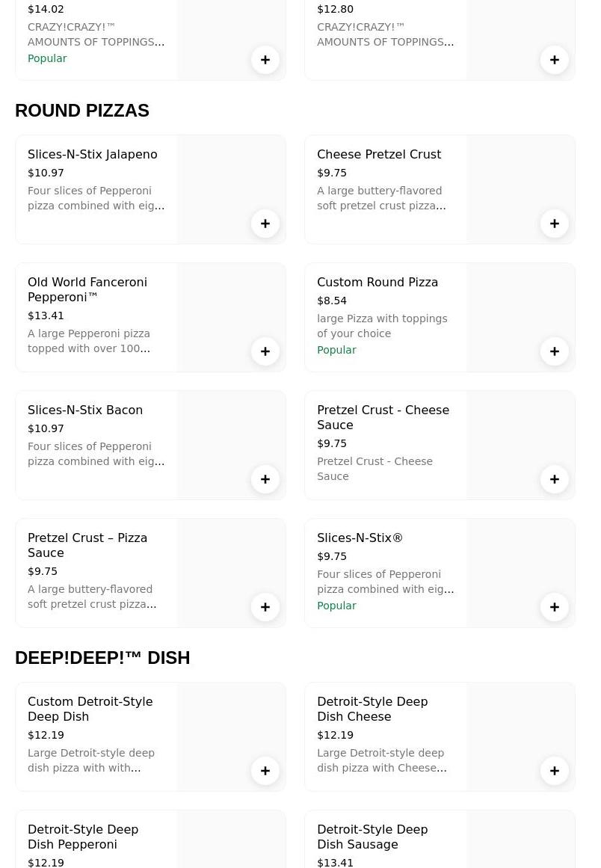This screenshot has width=601, height=868.
Task: Add Slices-N-Stix® with the plus icon
Action: pos(555,607)
